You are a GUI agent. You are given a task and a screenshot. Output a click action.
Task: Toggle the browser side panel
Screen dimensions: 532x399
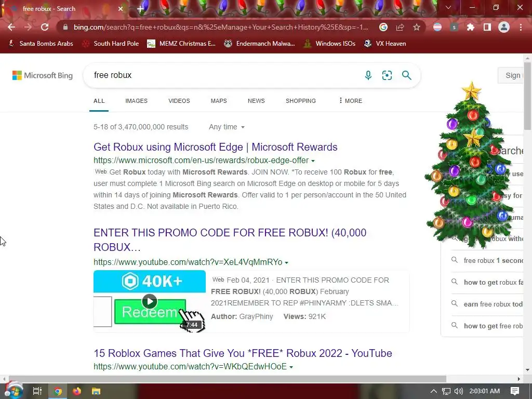[487, 27]
